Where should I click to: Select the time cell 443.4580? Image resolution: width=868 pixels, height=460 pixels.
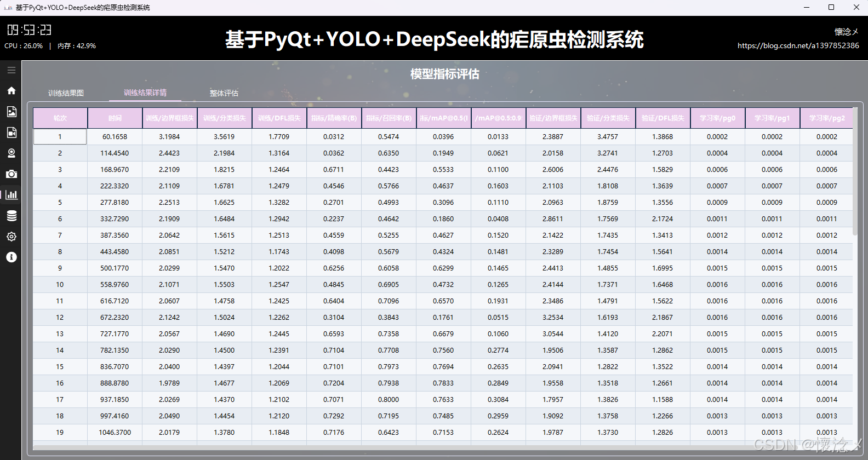[x=115, y=252]
